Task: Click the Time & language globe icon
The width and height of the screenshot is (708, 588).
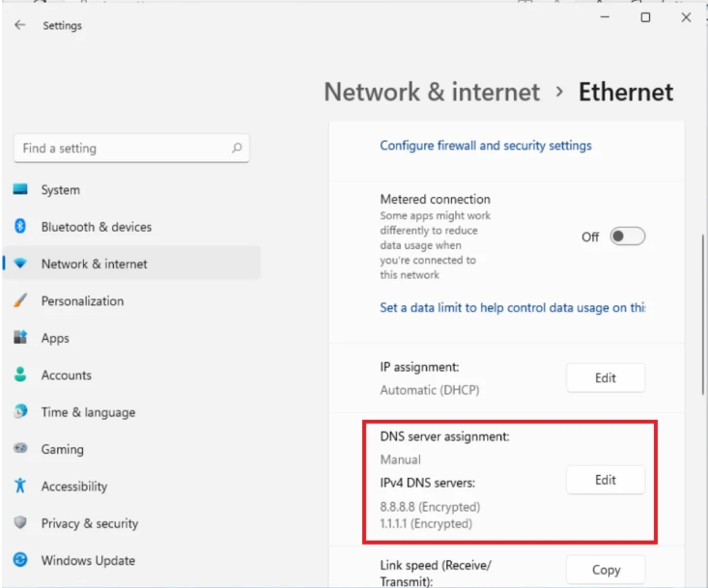Action: click(x=20, y=412)
